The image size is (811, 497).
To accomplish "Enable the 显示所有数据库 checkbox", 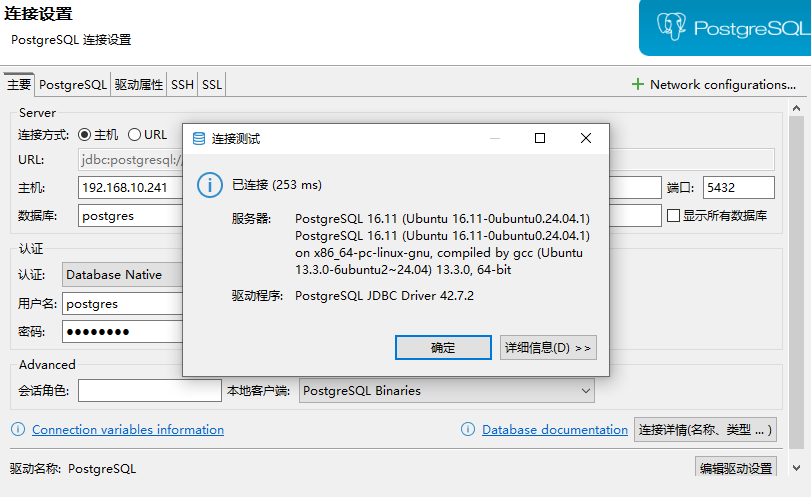I will pyautogui.click(x=673, y=215).
